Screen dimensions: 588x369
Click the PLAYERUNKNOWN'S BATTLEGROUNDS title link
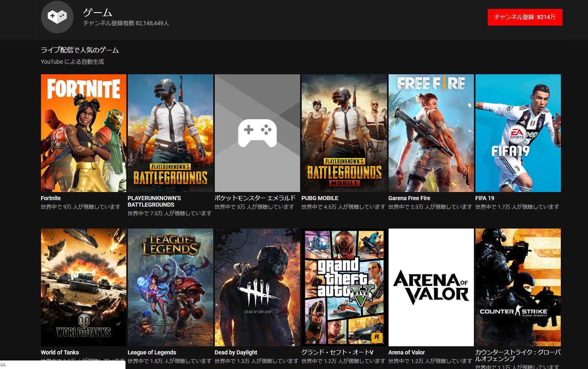pyautogui.click(x=154, y=201)
